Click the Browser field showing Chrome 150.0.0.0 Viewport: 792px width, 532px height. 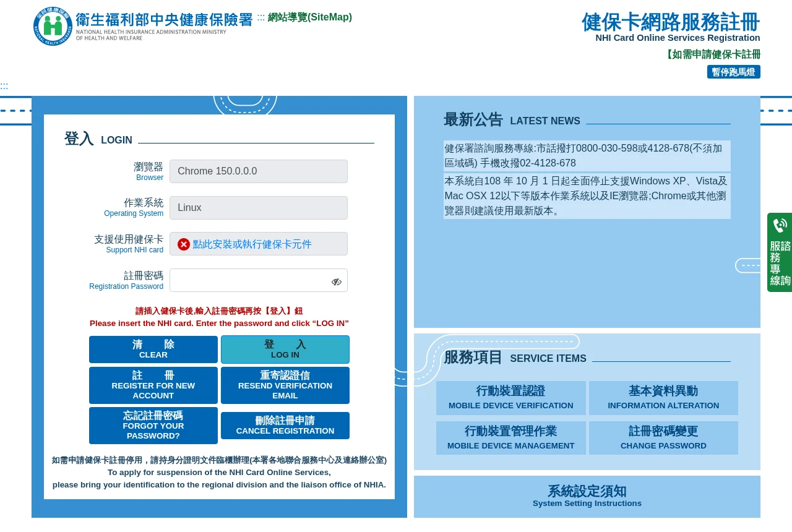coord(259,171)
